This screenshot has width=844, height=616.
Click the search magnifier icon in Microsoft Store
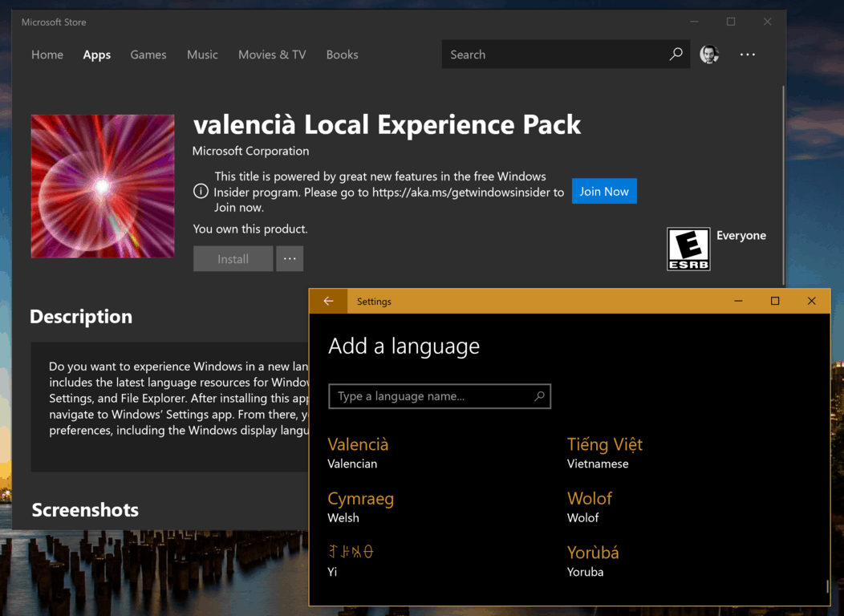(x=676, y=54)
